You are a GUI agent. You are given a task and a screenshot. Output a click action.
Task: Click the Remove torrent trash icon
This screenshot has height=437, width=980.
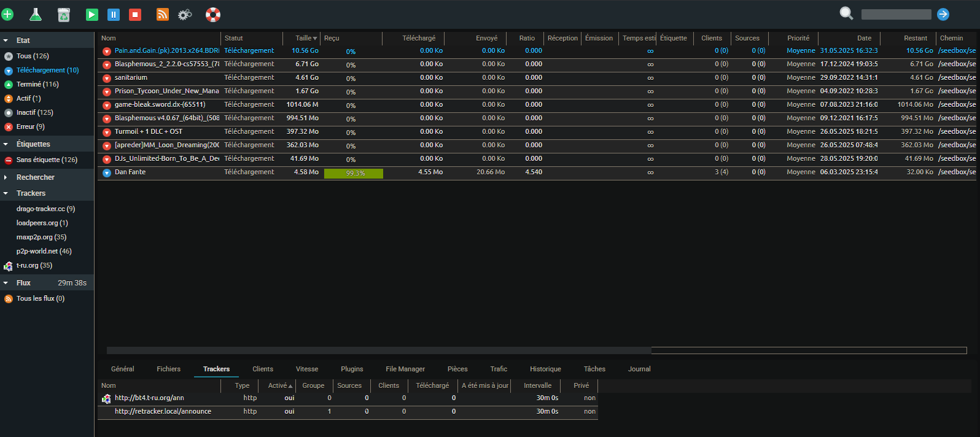coord(64,14)
